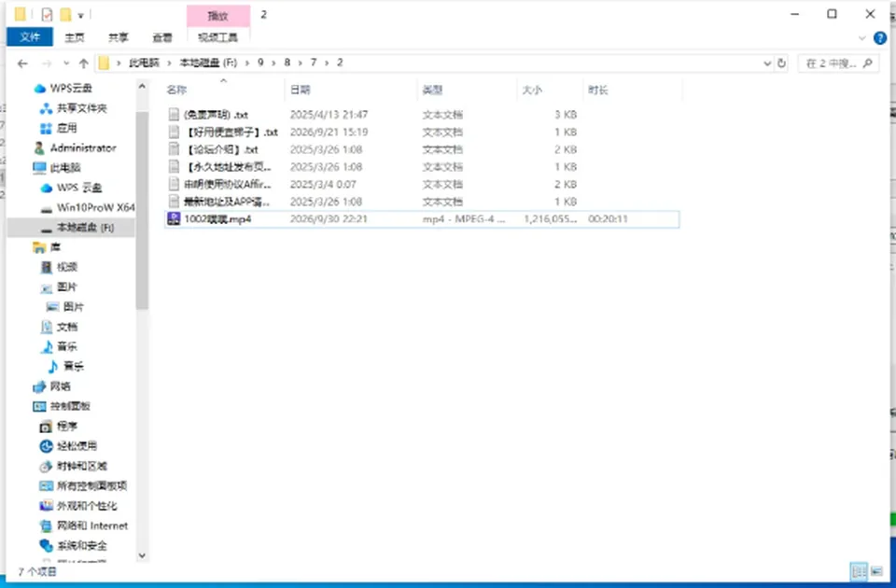The image size is (896, 588).
Task: Expand the chevron after 本地磁盘 (F:) in the address bar
Action: coord(247,63)
